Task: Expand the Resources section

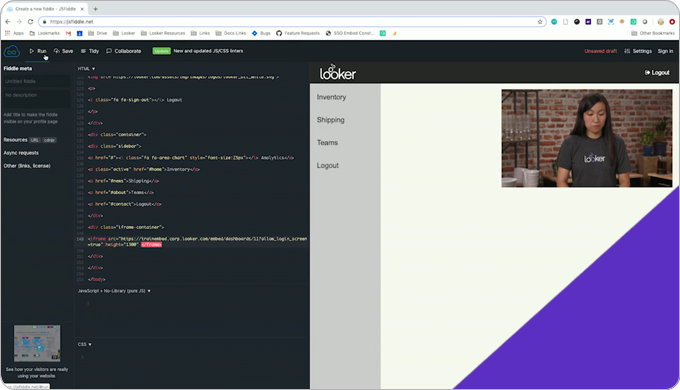Action: (15, 140)
